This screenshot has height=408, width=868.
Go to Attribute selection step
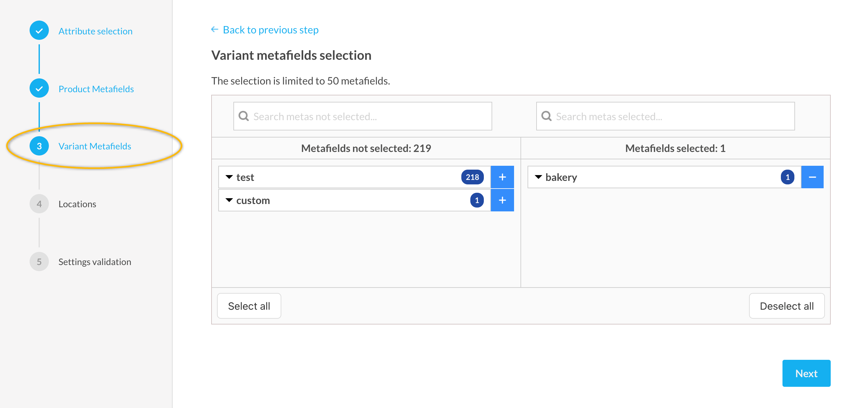coord(95,31)
